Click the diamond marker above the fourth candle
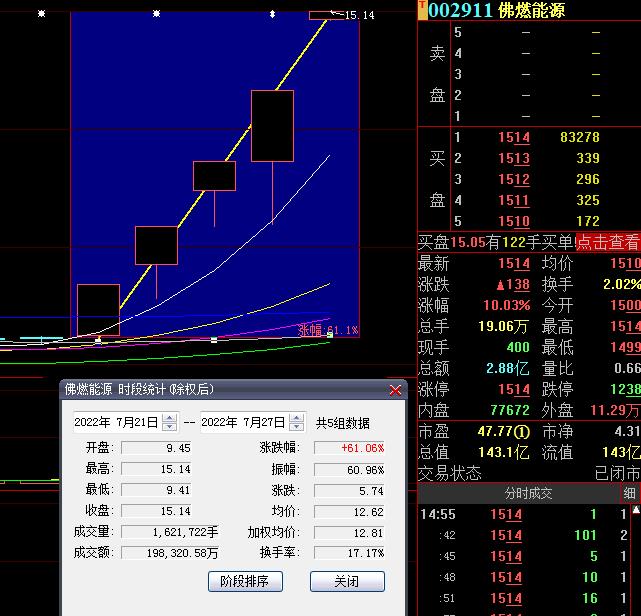 (272, 14)
